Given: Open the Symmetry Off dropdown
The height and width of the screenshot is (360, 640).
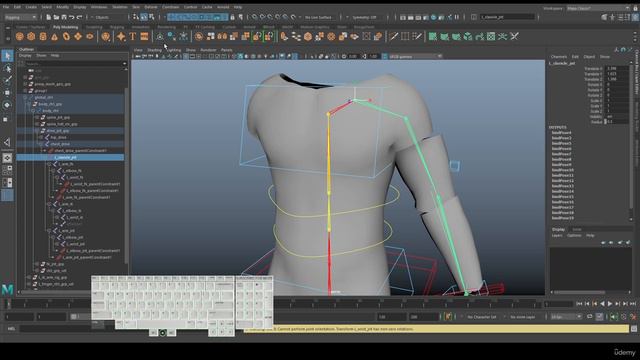Looking at the screenshot, I should coord(364,17).
